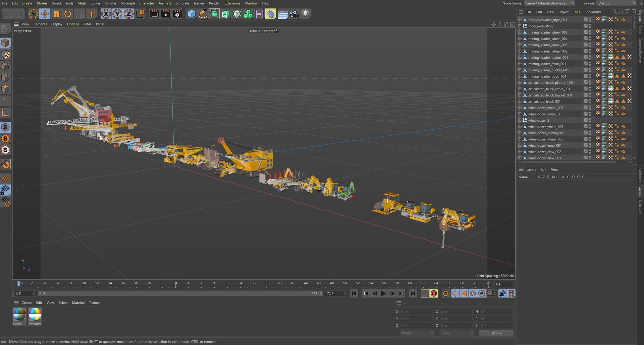
Task: Toggle Y axis lock
Action: pos(117,14)
